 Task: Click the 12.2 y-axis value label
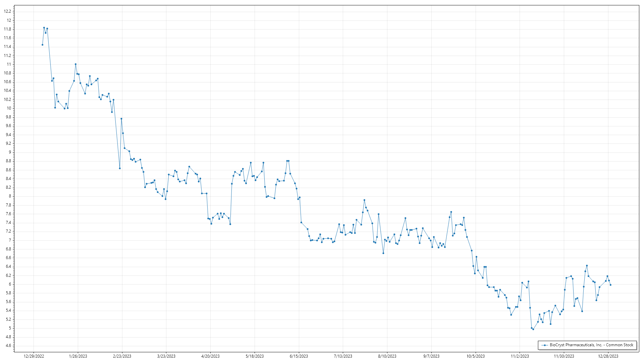point(7,11)
